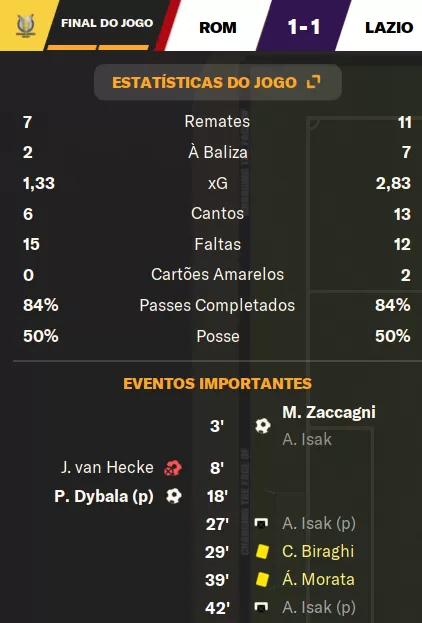
Task: Click the 1-1 score box
Action: [304, 26]
